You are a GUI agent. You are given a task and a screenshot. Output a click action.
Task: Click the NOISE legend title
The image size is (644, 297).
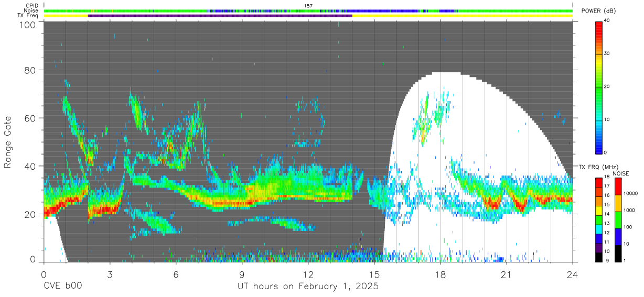pyautogui.click(x=622, y=173)
